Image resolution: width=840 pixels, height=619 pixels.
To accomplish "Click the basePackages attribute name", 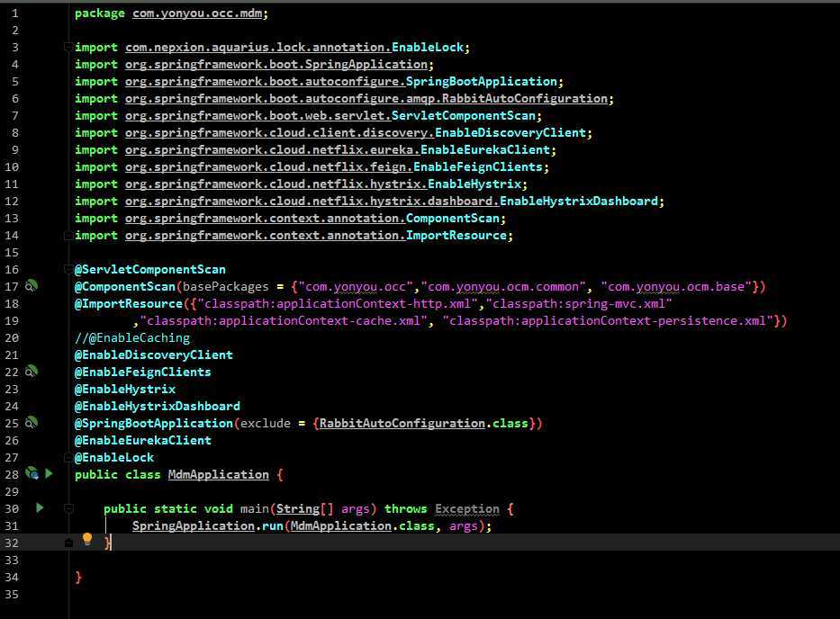I will coord(226,286).
